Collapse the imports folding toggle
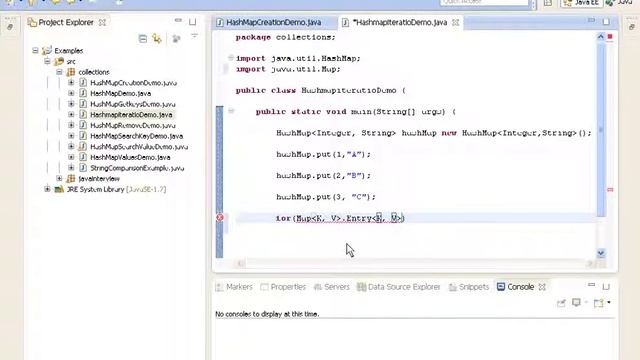 pyautogui.click(x=231, y=58)
